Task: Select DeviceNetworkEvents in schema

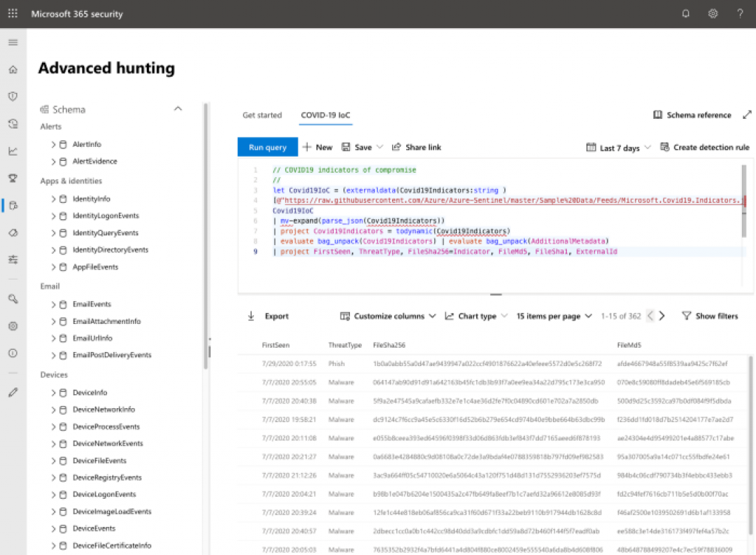Action: coord(108,444)
